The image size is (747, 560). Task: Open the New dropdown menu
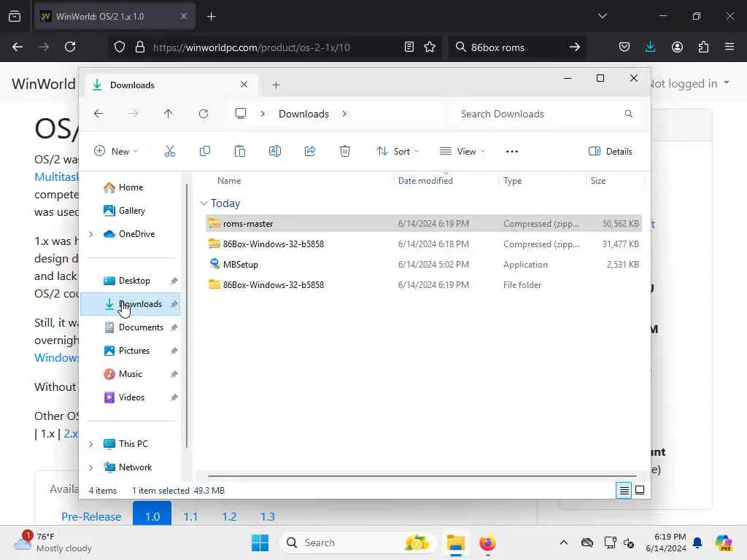pyautogui.click(x=116, y=152)
